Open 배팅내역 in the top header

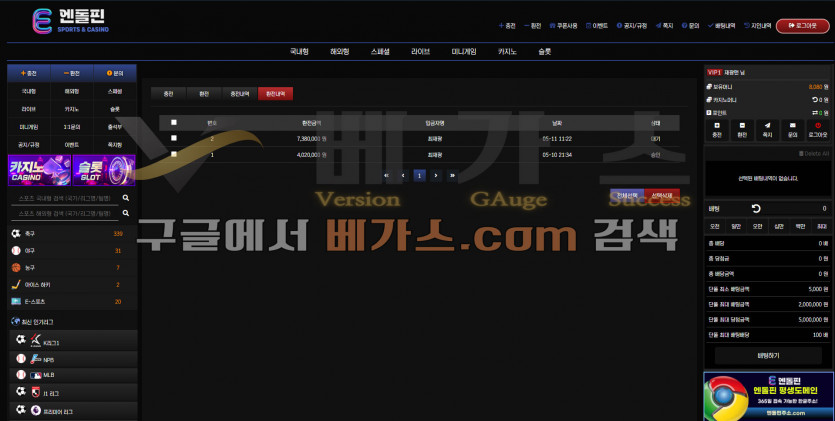(722, 26)
